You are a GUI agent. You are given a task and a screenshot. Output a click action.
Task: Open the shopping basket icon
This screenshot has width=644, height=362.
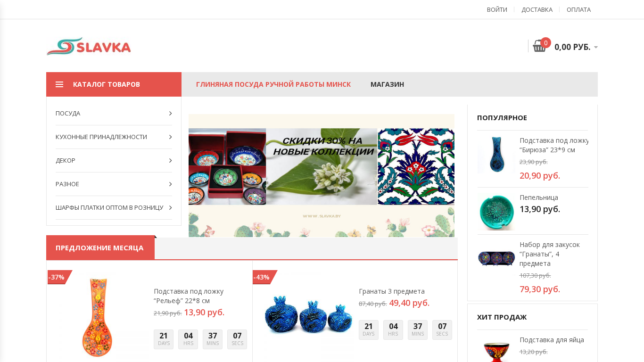pos(539,46)
